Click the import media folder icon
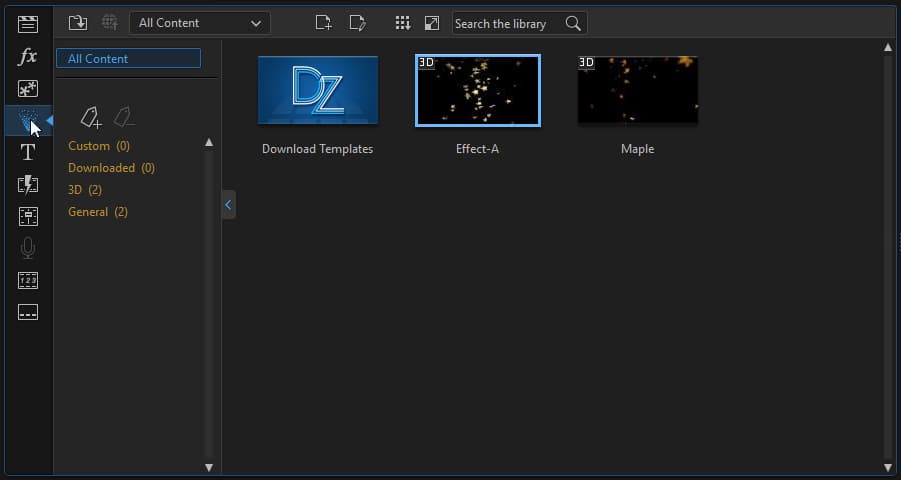 click(x=78, y=23)
